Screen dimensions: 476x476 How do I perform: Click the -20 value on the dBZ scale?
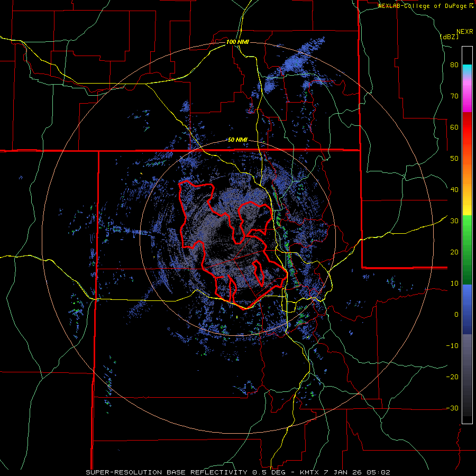pos(452,377)
